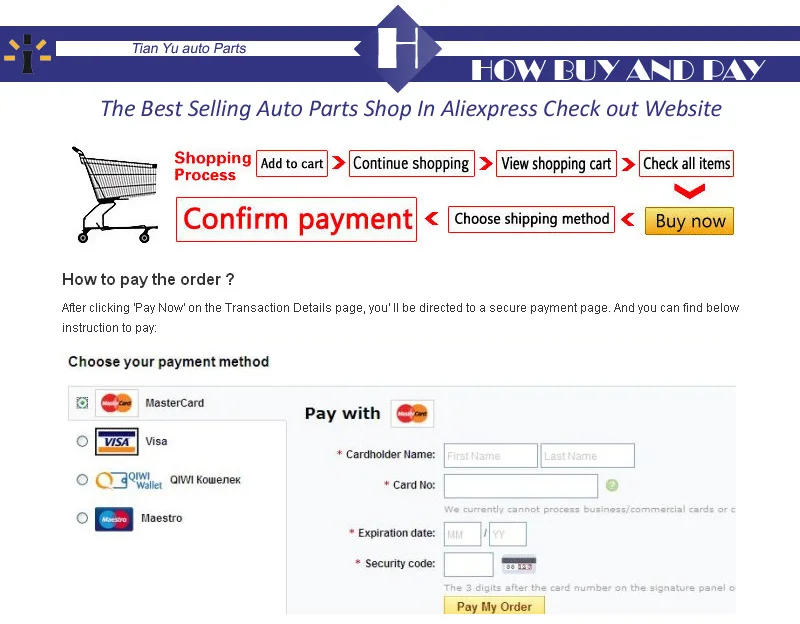Click the Pay My Order button
Viewport: 800px width, 624px height.
click(x=494, y=606)
